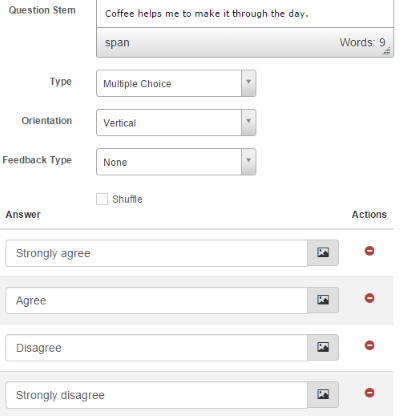400x416 pixels.
Task: Enable the Shuffle checkbox
Action: [x=102, y=199]
